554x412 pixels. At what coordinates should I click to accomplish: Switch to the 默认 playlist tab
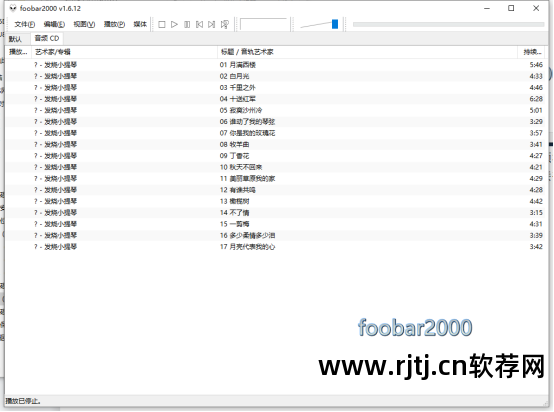tap(16, 39)
